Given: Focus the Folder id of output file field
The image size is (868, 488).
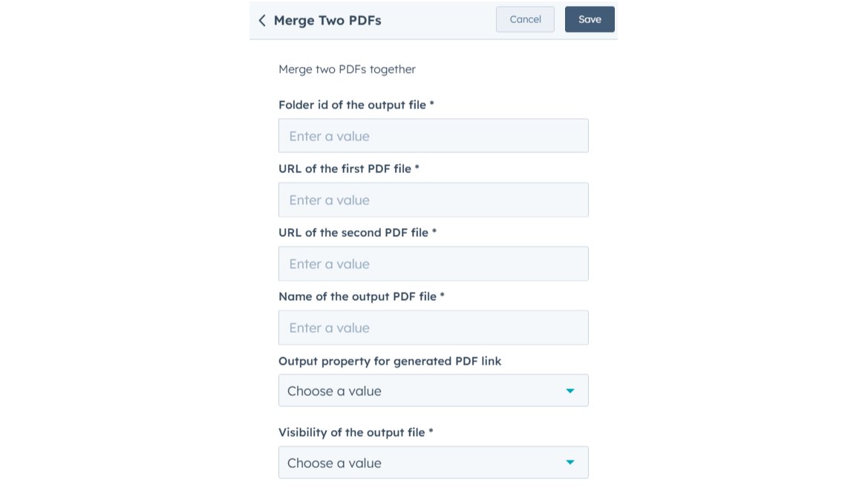Looking at the screenshot, I should [x=433, y=136].
